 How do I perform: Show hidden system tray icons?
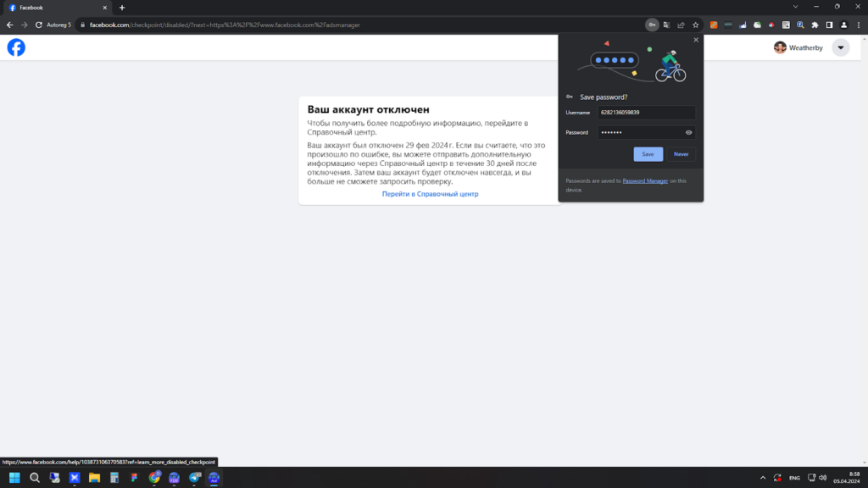click(x=763, y=478)
